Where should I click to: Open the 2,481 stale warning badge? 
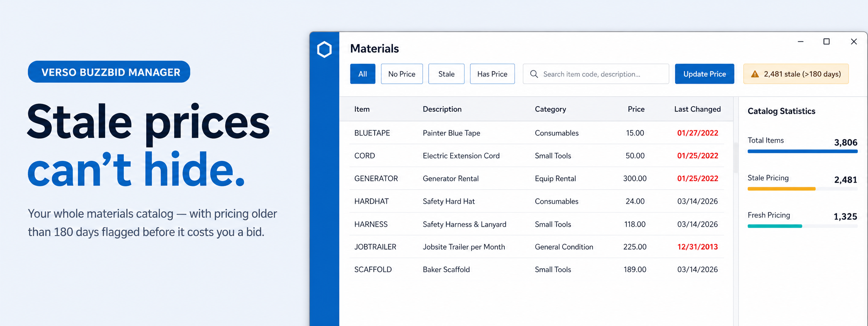coord(796,74)
